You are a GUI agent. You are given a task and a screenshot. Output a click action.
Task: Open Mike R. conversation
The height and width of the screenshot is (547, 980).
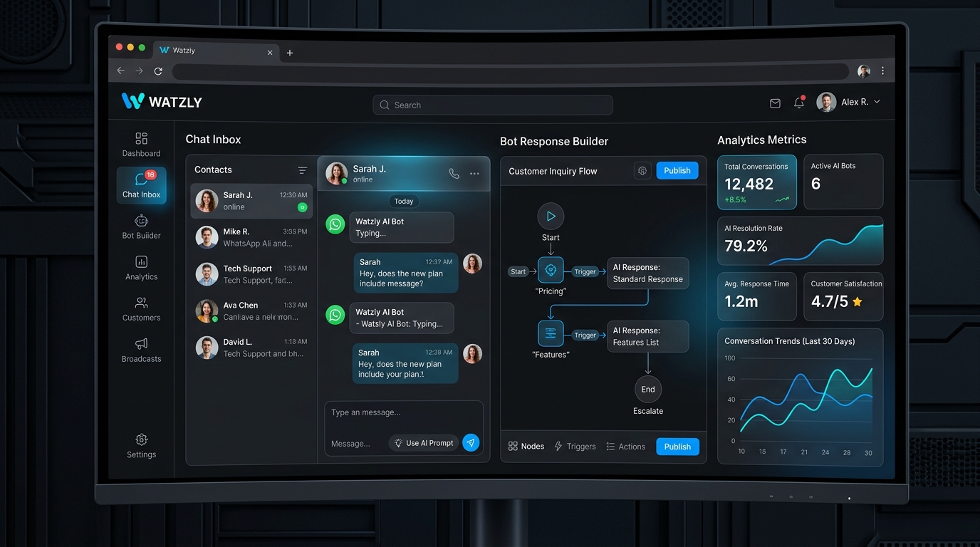coord(251,237)
